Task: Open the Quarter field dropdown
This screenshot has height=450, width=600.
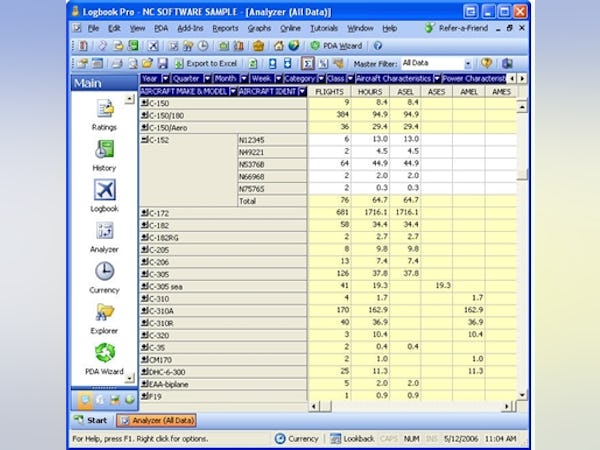Action: point(207,79)
